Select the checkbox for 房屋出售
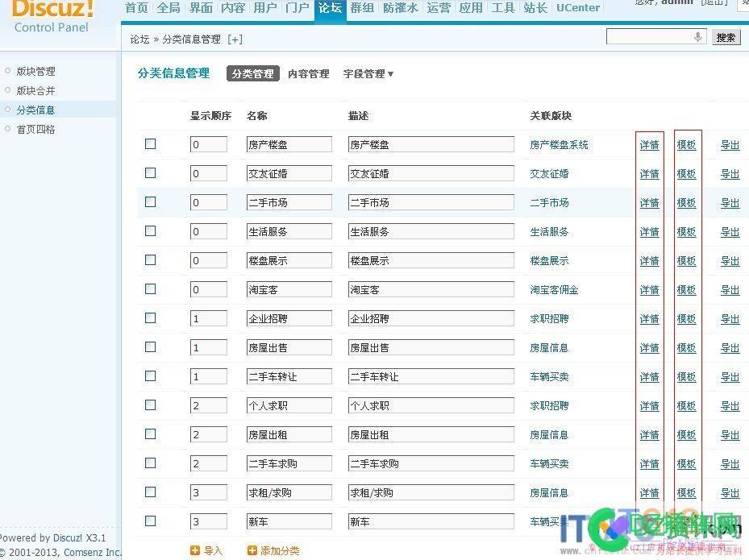Viewport: 749px width, 560px height. (x=151, y=347)
